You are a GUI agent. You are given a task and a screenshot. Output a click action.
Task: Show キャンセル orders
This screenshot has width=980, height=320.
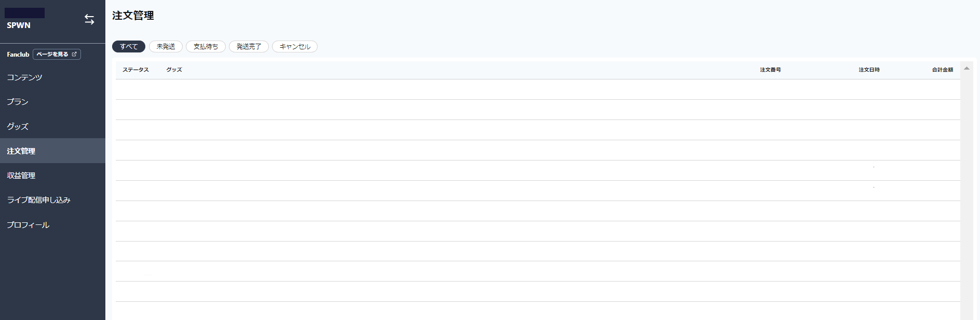pyautogui.click(x=295, y=47)
